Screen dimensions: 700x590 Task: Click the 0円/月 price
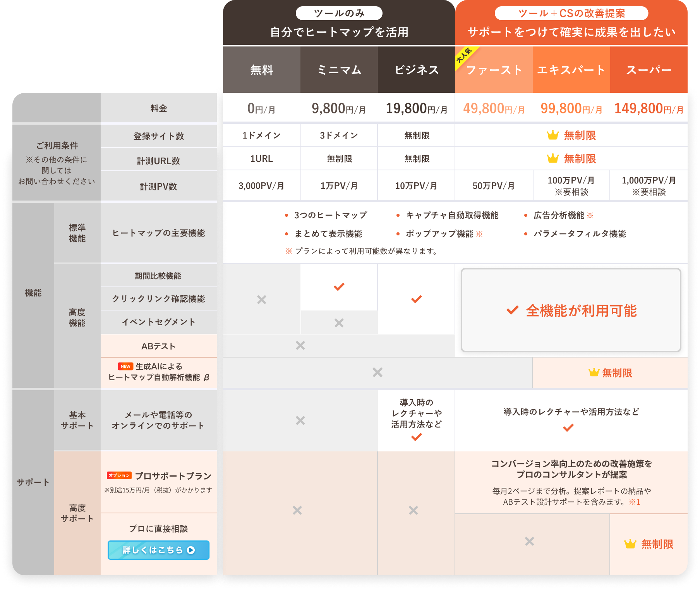(x=262, y=108)
